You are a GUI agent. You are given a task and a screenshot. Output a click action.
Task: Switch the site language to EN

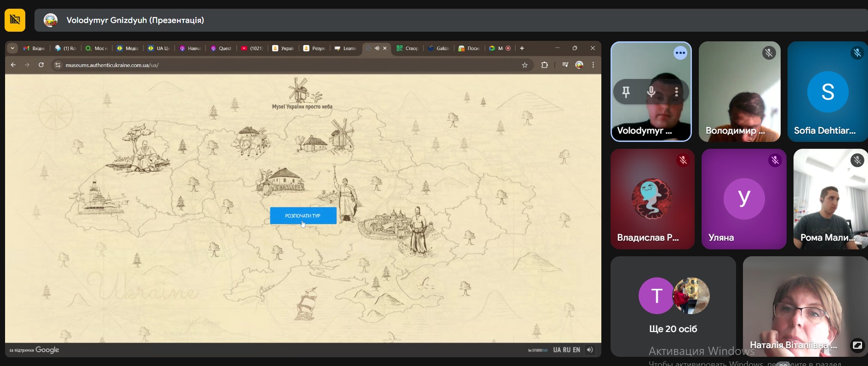point(577,350)
